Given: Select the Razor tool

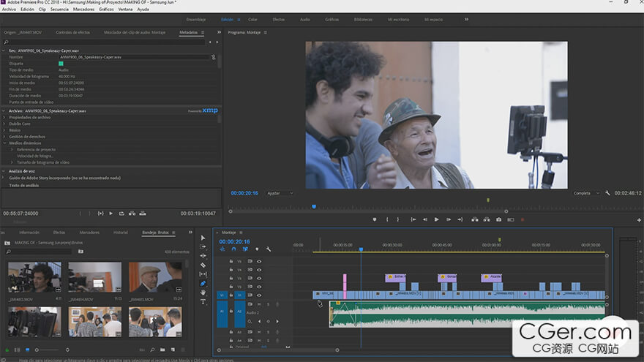Looking at the screenshot, I should 203,265.
